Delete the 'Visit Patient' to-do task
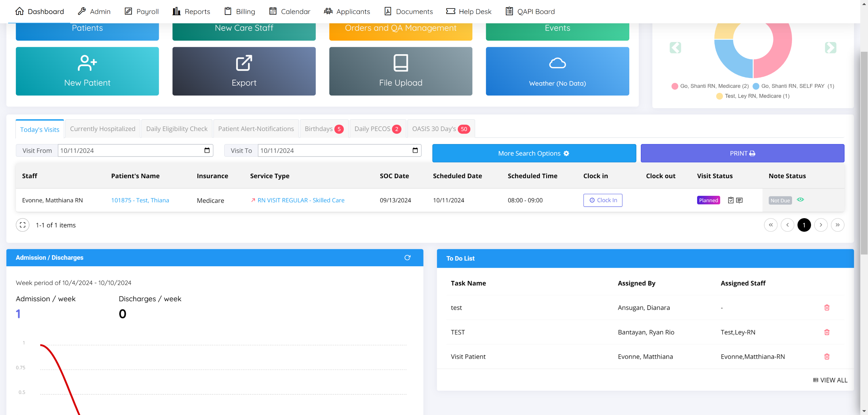 click(x=827, y=356)
